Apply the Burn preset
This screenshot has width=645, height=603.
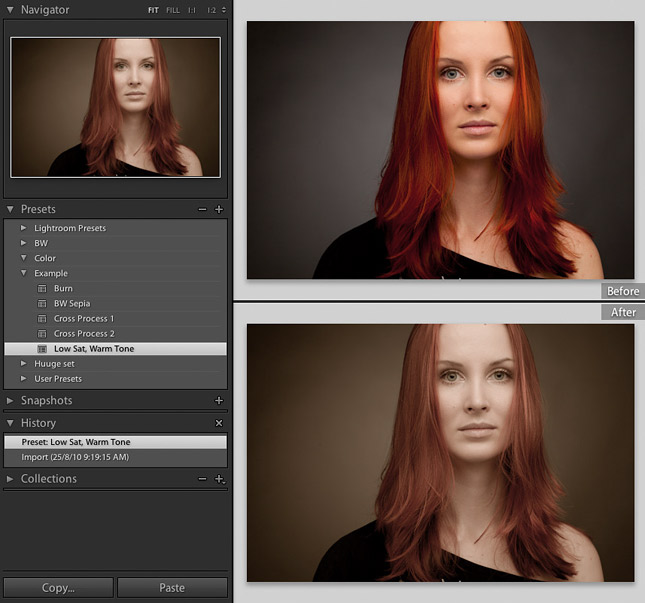(x=63, y=288)
